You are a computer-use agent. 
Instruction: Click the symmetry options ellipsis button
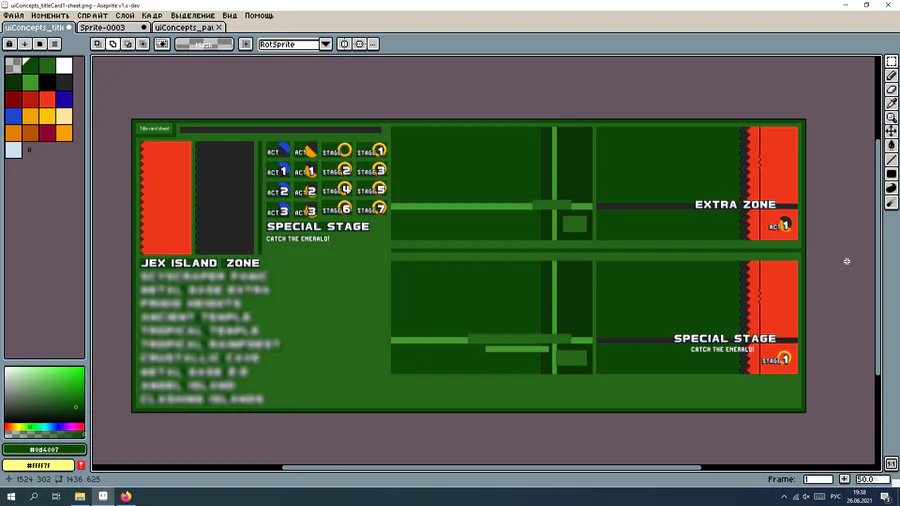click(x=373, y=44)
